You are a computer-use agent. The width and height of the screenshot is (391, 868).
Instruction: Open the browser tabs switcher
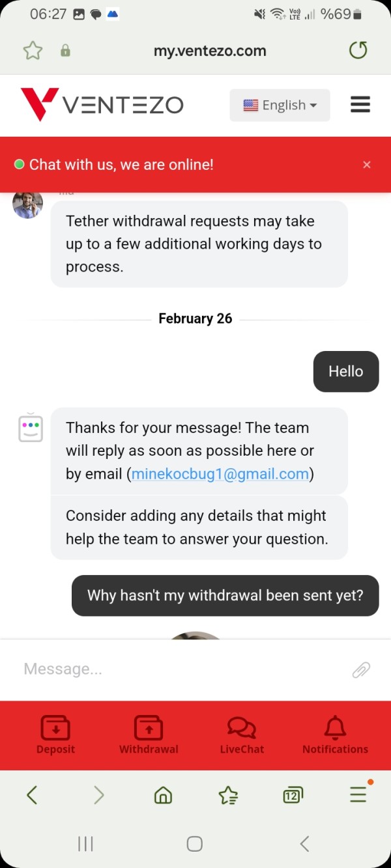293,794
